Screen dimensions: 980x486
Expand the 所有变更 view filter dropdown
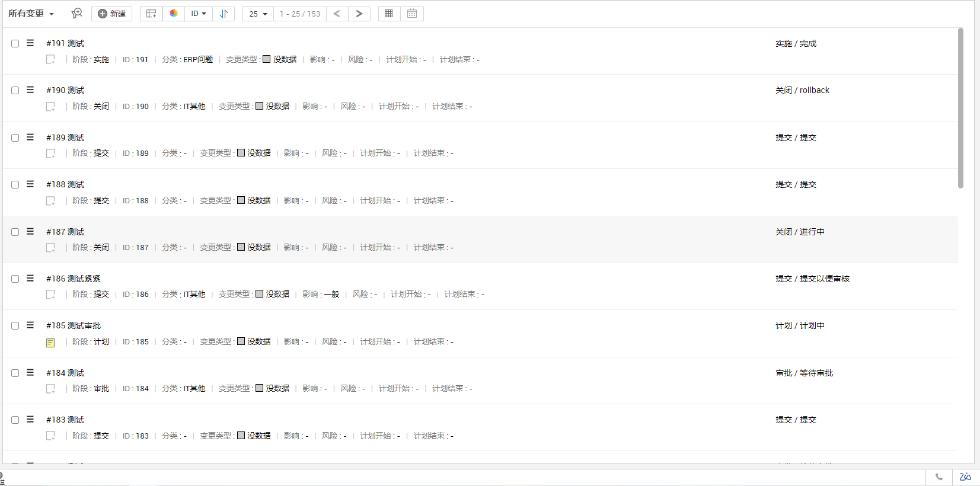click(31, 14)
